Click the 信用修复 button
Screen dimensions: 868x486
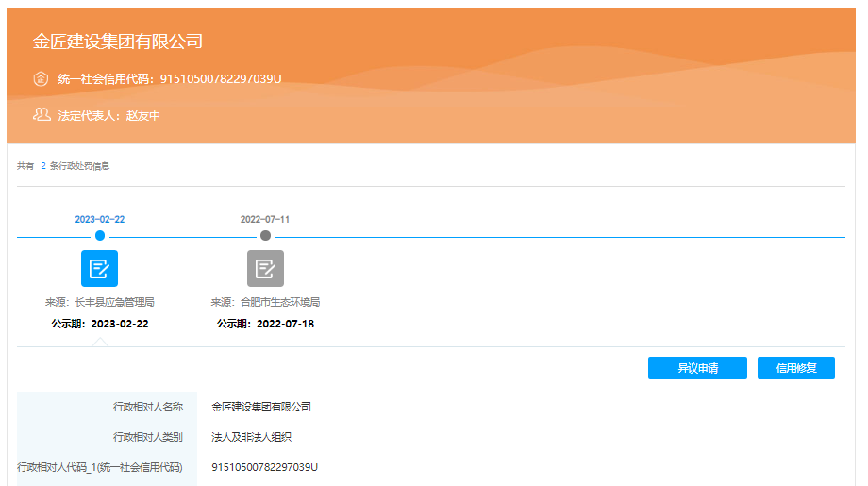pos(796,368)
